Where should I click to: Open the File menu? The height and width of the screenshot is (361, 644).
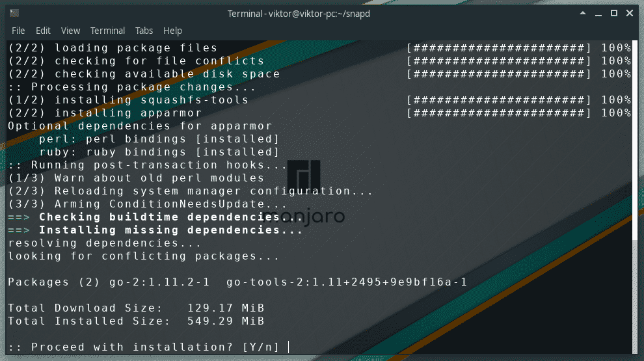point(18,31)
